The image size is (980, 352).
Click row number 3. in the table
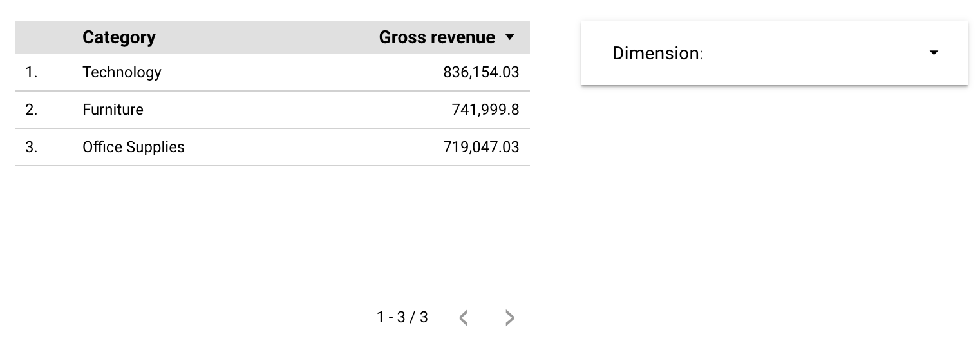(x=32, y=147)
